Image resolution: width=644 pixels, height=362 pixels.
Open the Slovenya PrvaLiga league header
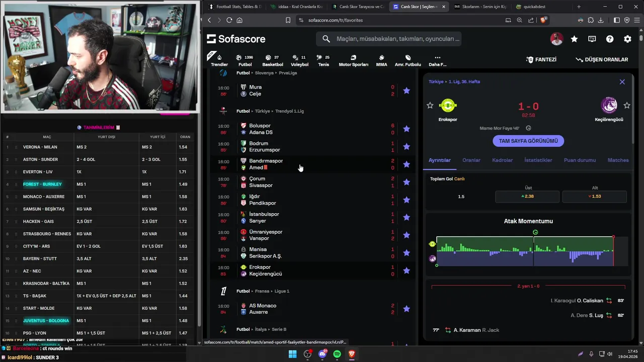coord(288,73)
